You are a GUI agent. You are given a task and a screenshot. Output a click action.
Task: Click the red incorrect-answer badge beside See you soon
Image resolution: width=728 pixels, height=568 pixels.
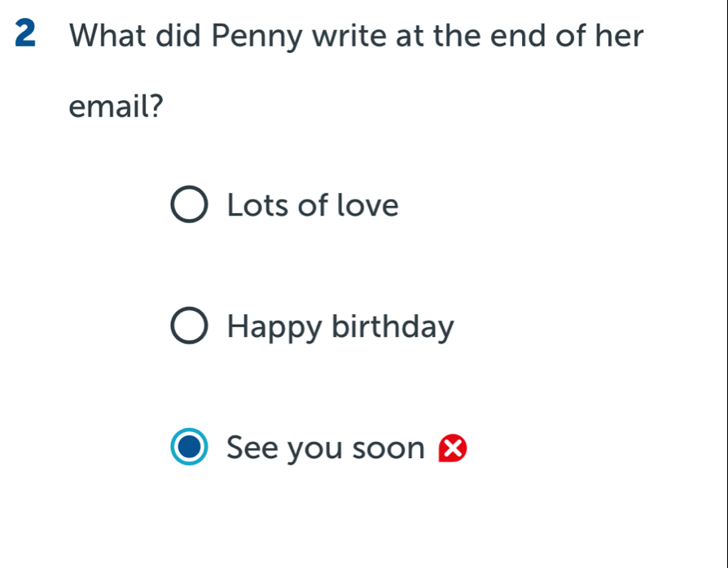pyautogui.click(x=452, y=448)
